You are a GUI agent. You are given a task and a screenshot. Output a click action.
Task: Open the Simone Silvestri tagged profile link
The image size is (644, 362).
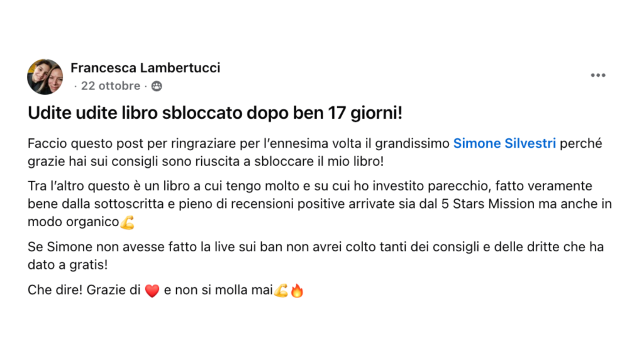click(504, 143)
